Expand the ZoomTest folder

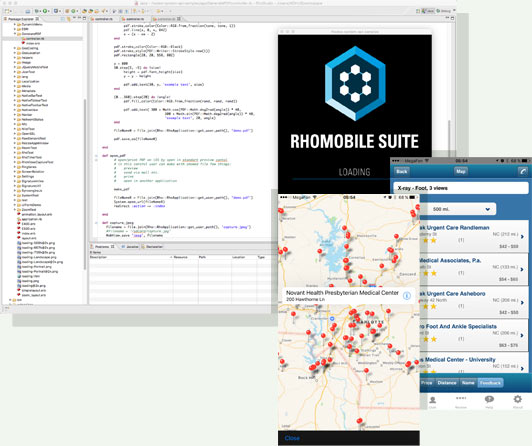(15, 210)
